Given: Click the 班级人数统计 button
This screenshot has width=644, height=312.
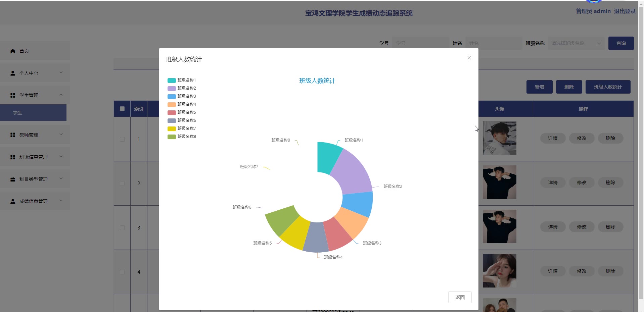Looking at the screenshot, I should tap(608, 87).
